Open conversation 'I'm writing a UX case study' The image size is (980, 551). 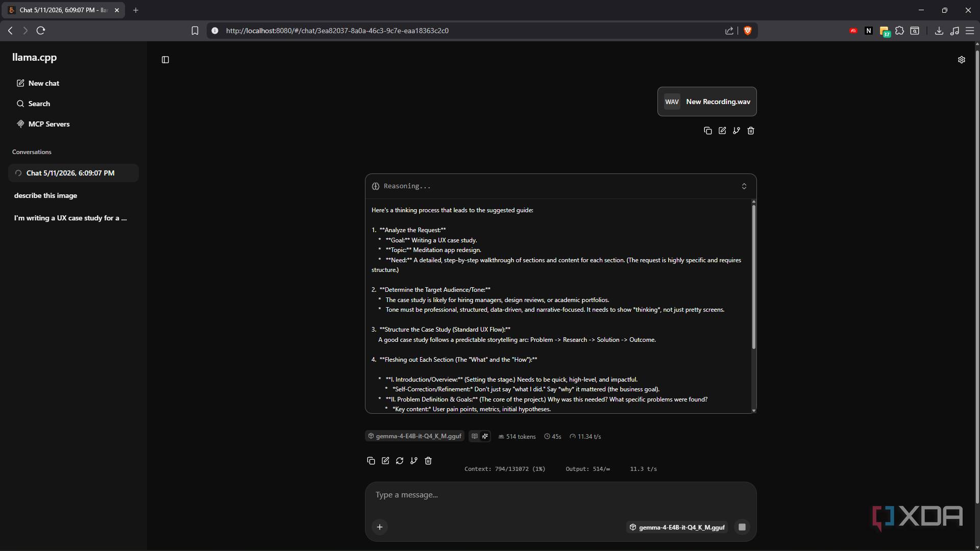click(x=73, y=218)
